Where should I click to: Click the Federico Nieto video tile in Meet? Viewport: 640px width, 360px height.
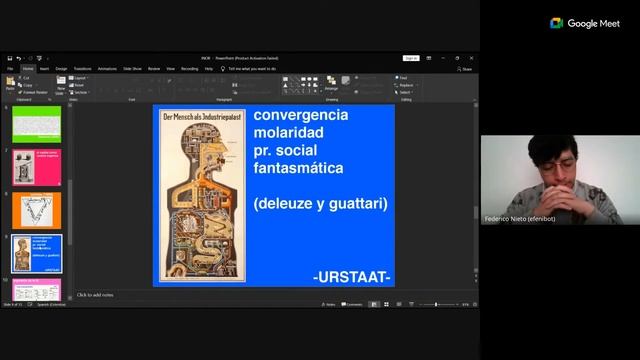point(560,180)
